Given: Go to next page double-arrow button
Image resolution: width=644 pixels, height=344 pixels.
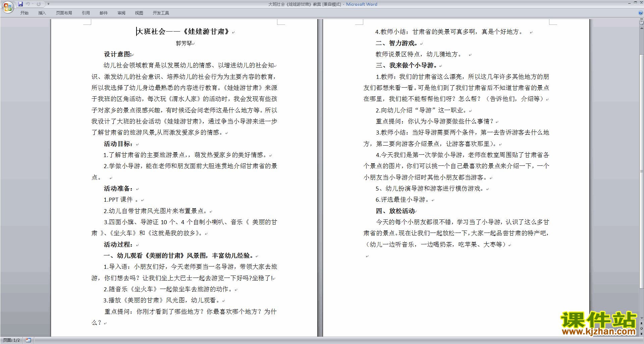Looking at the screenshot, I should coord(641,334).
